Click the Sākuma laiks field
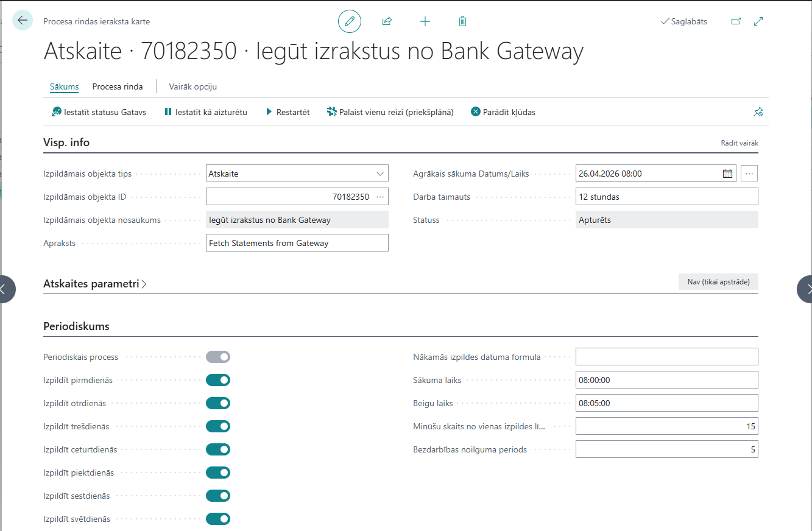Viewport: 812px width, 531px height. 667,380
